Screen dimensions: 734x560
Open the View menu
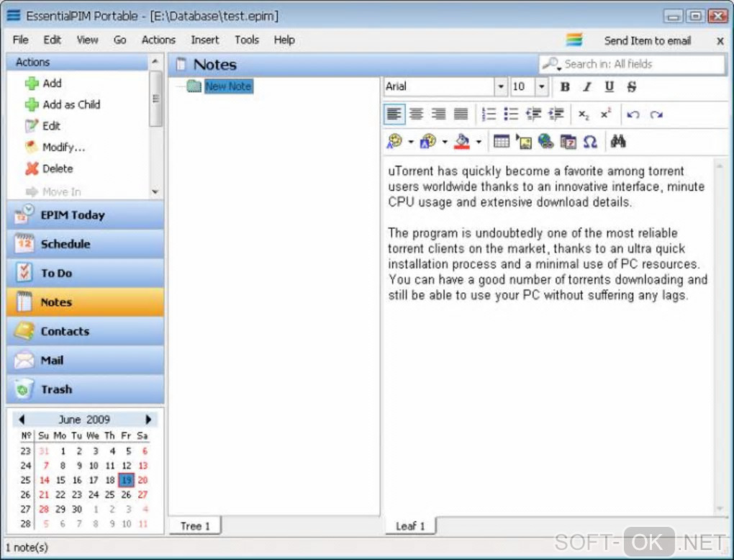(88, 40)
